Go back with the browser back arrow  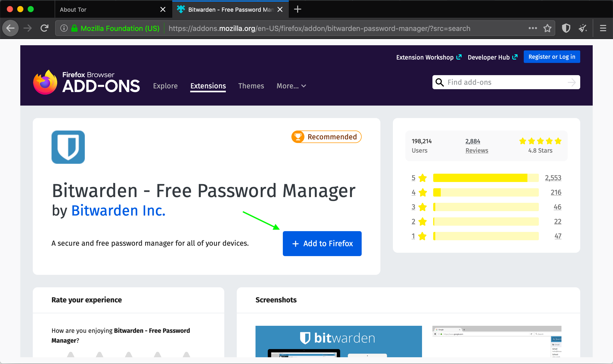coord(10,28)
